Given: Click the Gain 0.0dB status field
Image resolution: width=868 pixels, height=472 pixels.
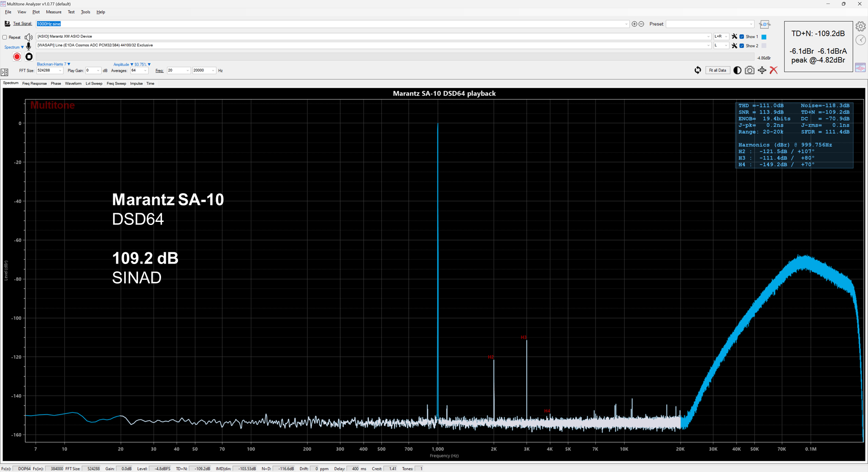Looking at the screenshot, I should (x=125, y=469).
